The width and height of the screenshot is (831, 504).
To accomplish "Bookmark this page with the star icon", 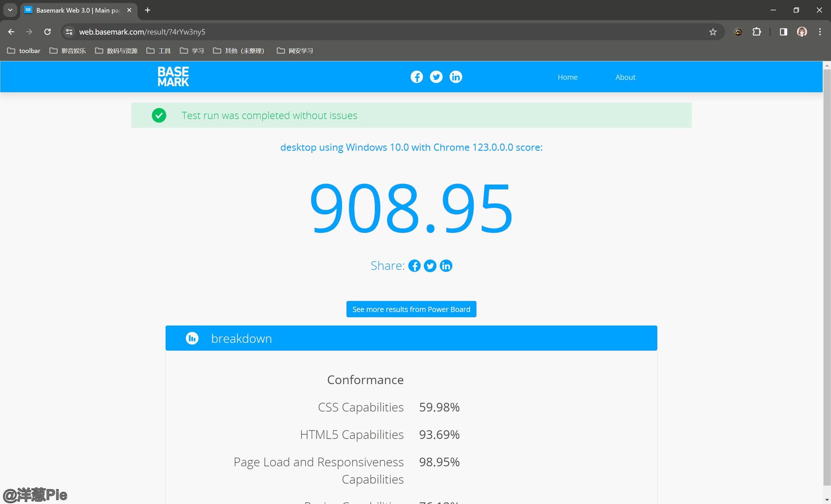I will [x=712, y=32].
